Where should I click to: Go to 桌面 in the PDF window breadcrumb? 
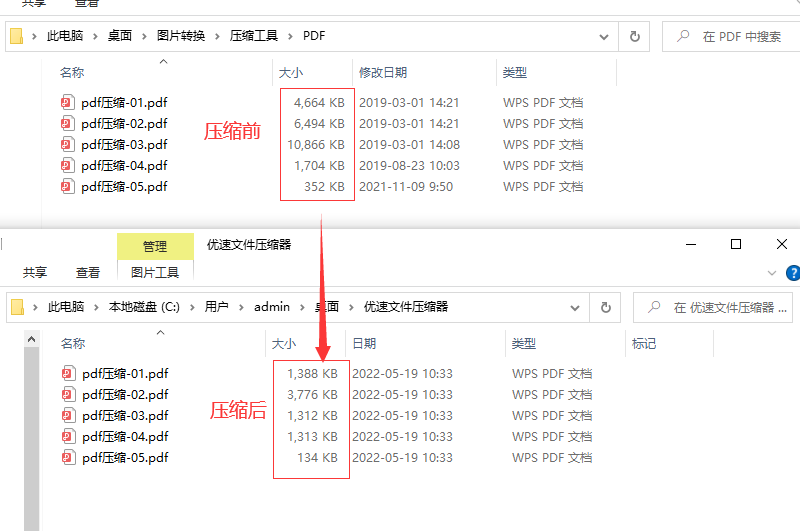click(x=120, y=36)
